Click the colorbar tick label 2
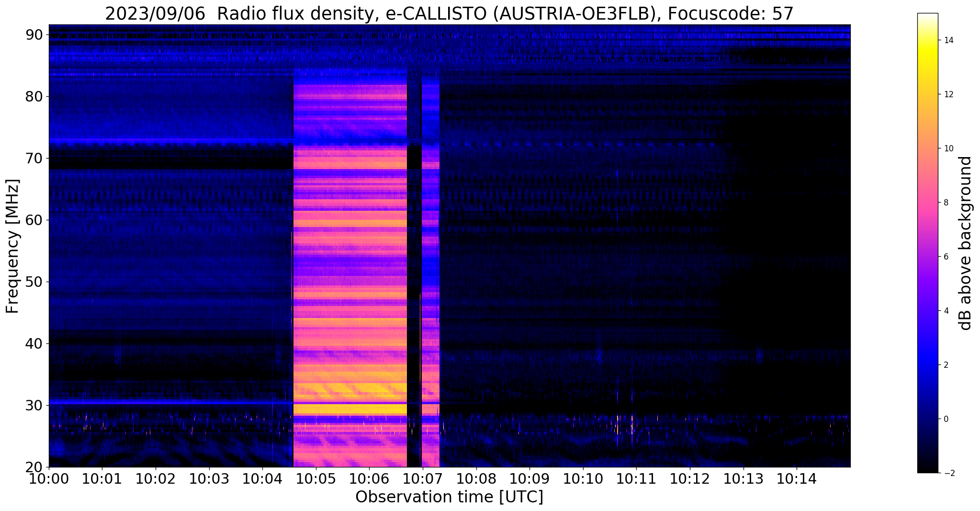The image size is (980, 511). point(946,365)
